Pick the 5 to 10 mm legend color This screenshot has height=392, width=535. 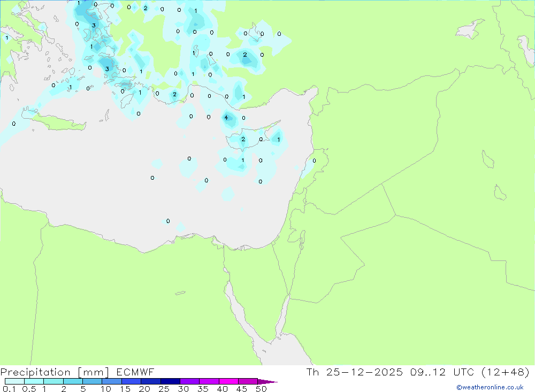(92, 381)
